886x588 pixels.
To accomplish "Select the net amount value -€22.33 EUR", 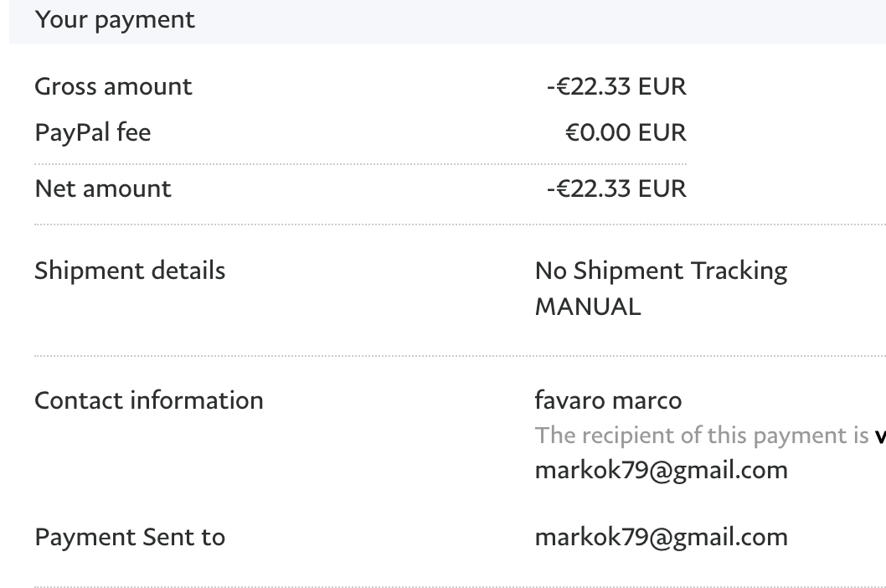I will pyautogui.click(x=616, y=188).
